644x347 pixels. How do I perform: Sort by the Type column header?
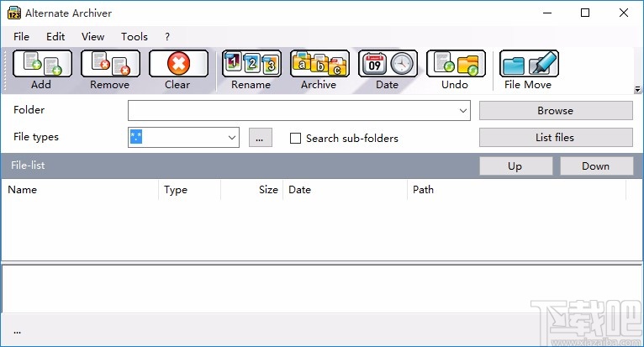190,190
